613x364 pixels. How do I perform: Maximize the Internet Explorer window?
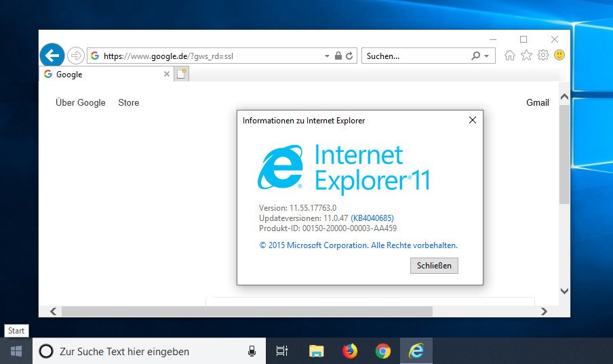pyautogui.click(x=523, y=39)
